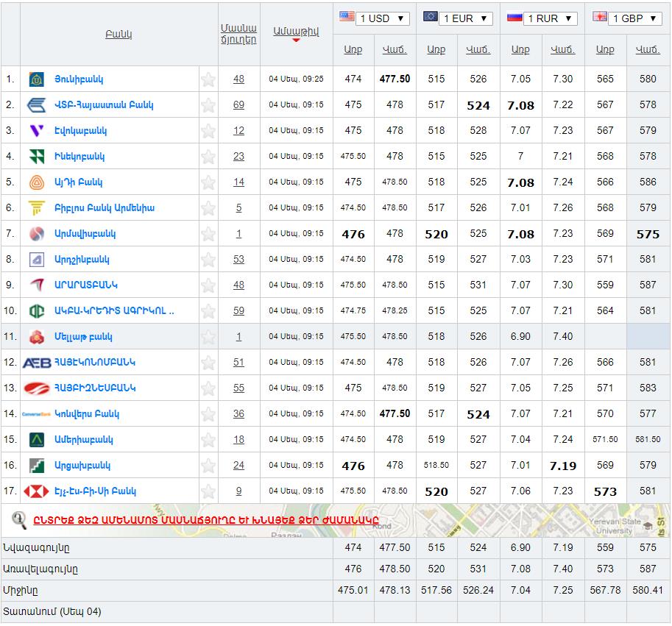Toggle the favorite star for Armswissbank
The image size is (672, 626).
tap(208, 234)
